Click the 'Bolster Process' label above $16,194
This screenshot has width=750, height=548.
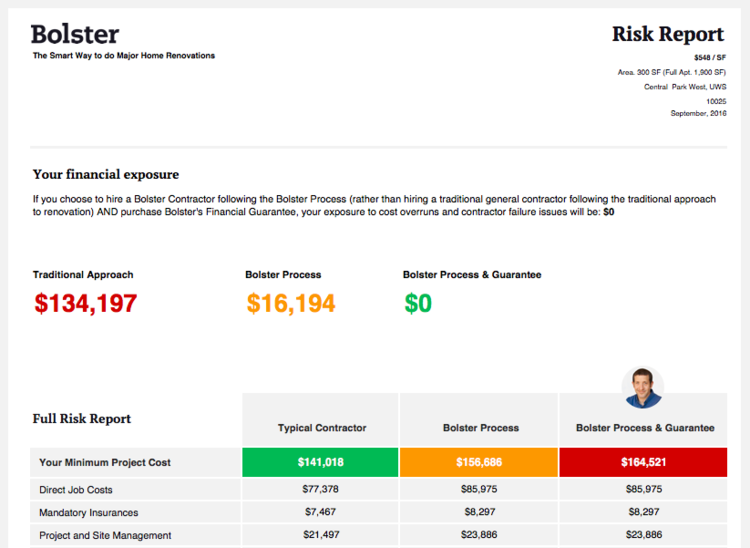pos(283,274)
